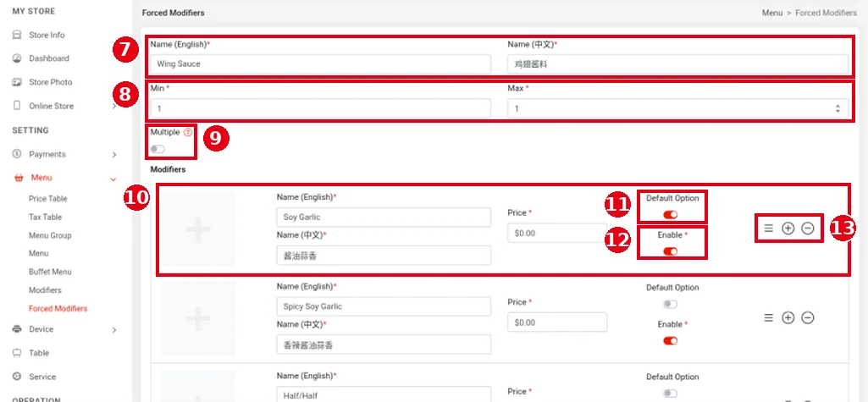Open the Service settings page
This screenshot has width=868, height=402.
point(42,377)
